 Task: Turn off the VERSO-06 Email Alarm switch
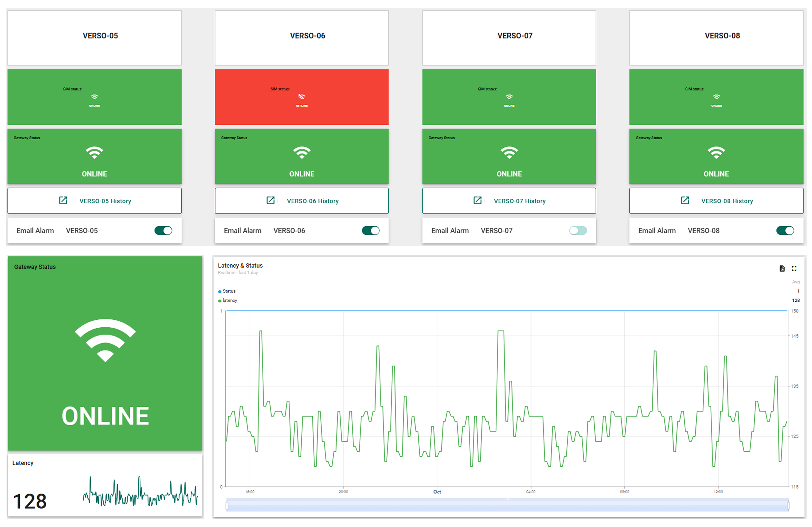[x=370, y=231]
